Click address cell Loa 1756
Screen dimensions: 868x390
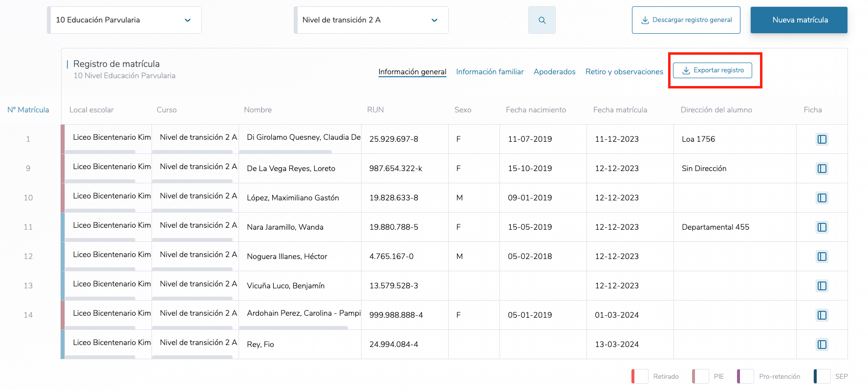[735, 139]
